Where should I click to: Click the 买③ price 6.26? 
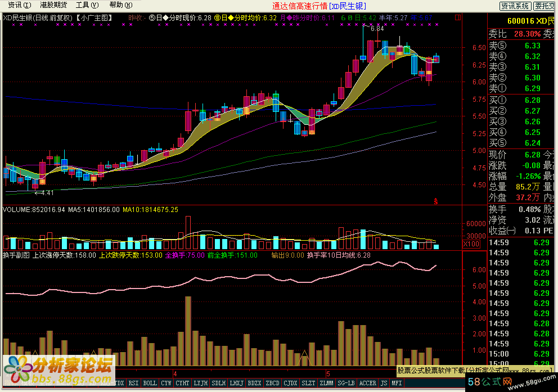[532, 121]
